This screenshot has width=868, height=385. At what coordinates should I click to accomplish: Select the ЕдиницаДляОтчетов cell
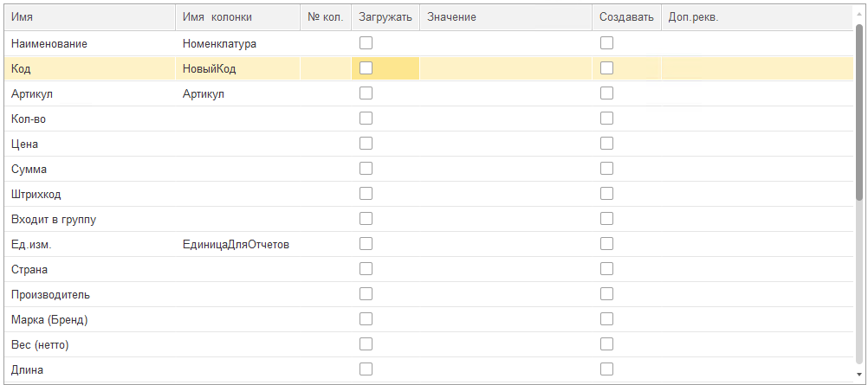[x=237, y=244]
